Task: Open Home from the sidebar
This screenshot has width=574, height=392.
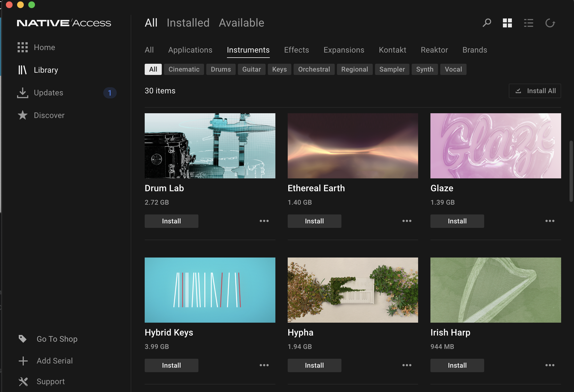Action: point(44,48)
